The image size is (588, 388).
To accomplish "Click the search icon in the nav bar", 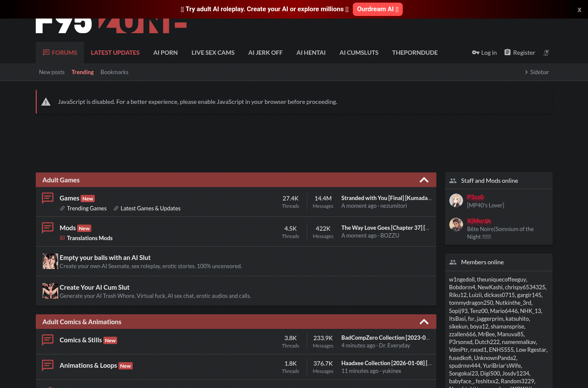I will click(546, 53).
